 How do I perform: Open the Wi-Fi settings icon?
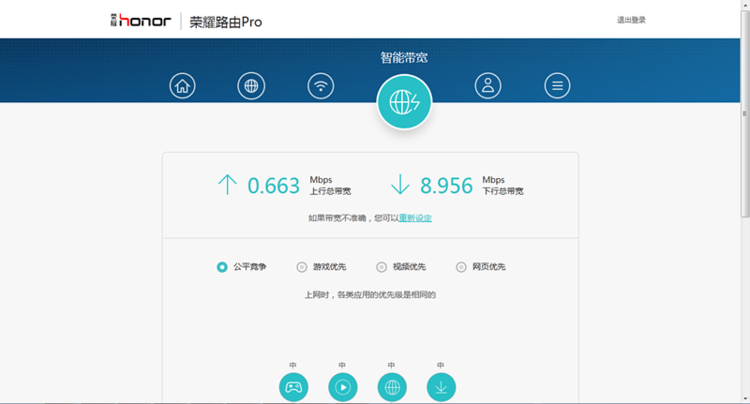coord(320,86)
